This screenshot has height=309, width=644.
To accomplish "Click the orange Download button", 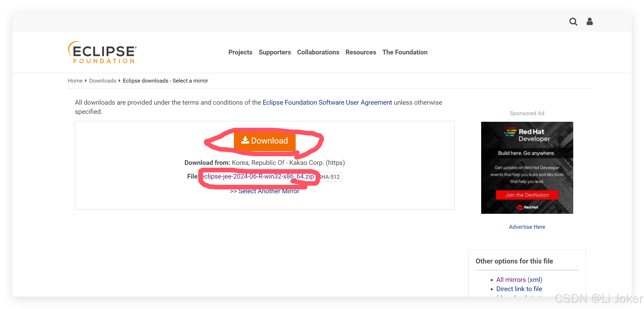I will tap(264, 141).
